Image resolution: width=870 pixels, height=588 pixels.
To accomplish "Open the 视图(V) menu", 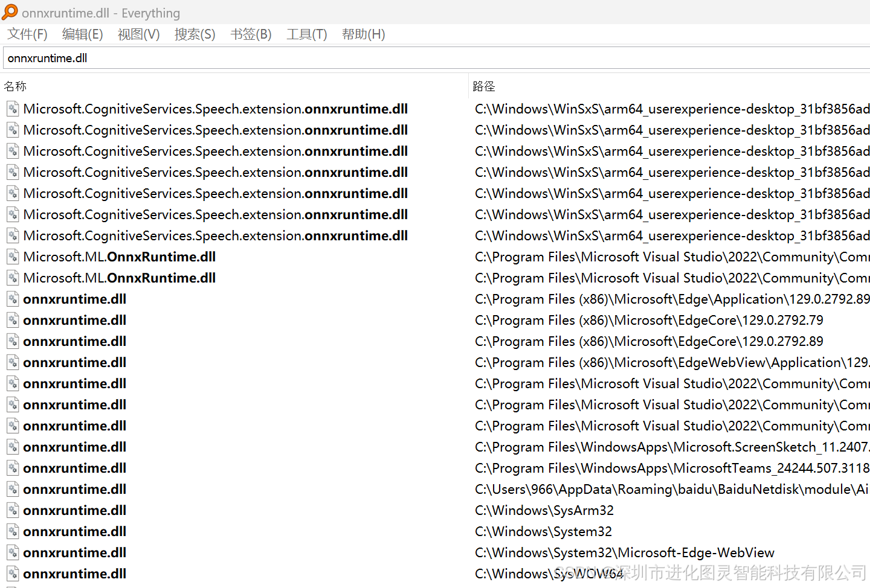I will (x=138, y=34).
